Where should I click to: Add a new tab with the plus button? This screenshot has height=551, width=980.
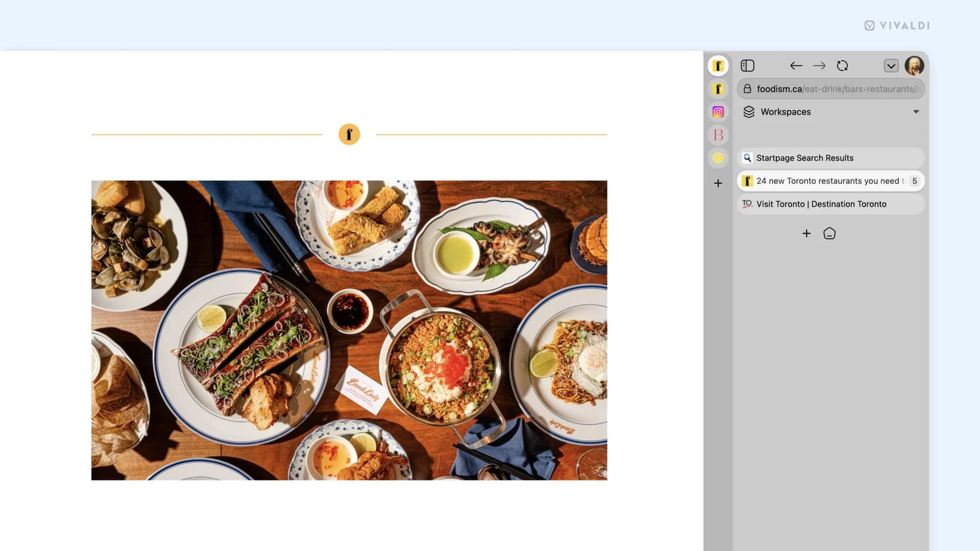pyautogui.click(x=806, y=233)
